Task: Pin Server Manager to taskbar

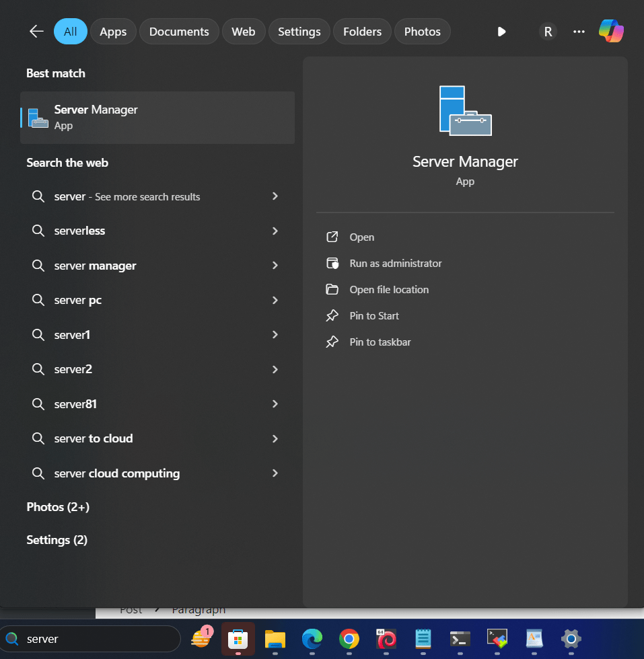Action: 380,342
